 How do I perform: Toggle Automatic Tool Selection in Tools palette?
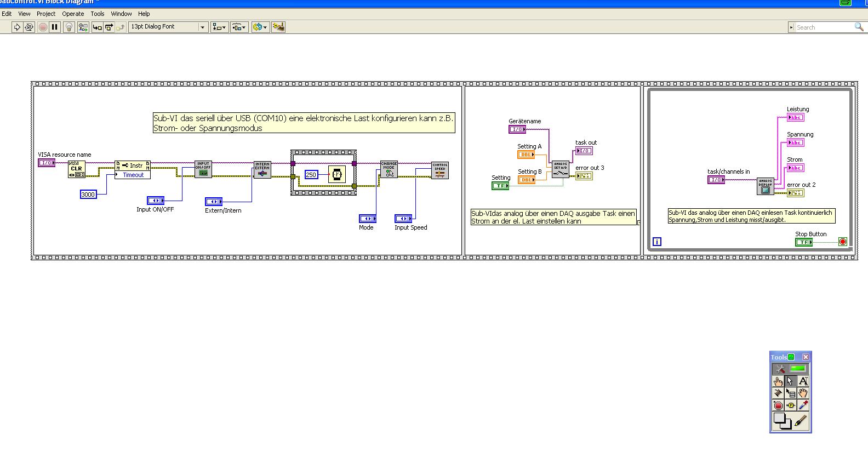790,369
